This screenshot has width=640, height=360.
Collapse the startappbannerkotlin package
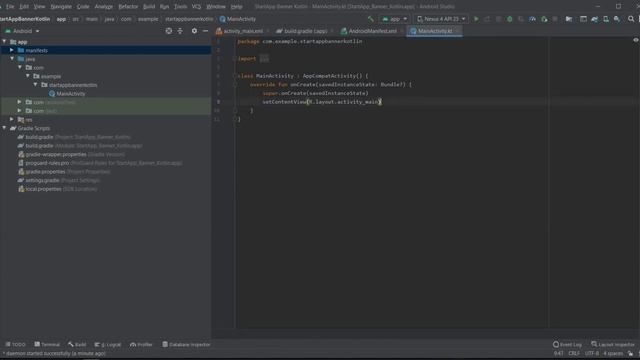pyautogui.click(x=36, y=84)
